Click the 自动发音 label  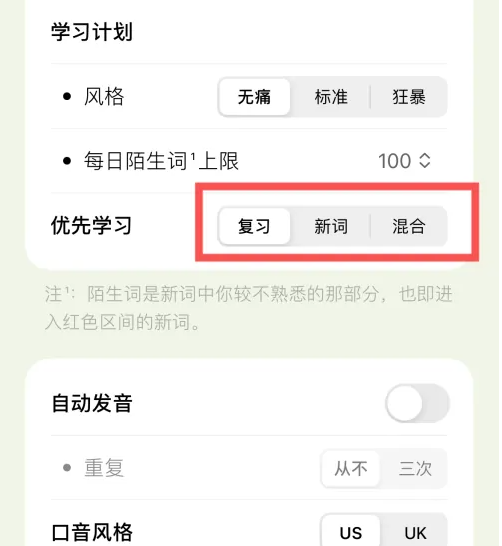pyautogui.click(x=92, y=403)
